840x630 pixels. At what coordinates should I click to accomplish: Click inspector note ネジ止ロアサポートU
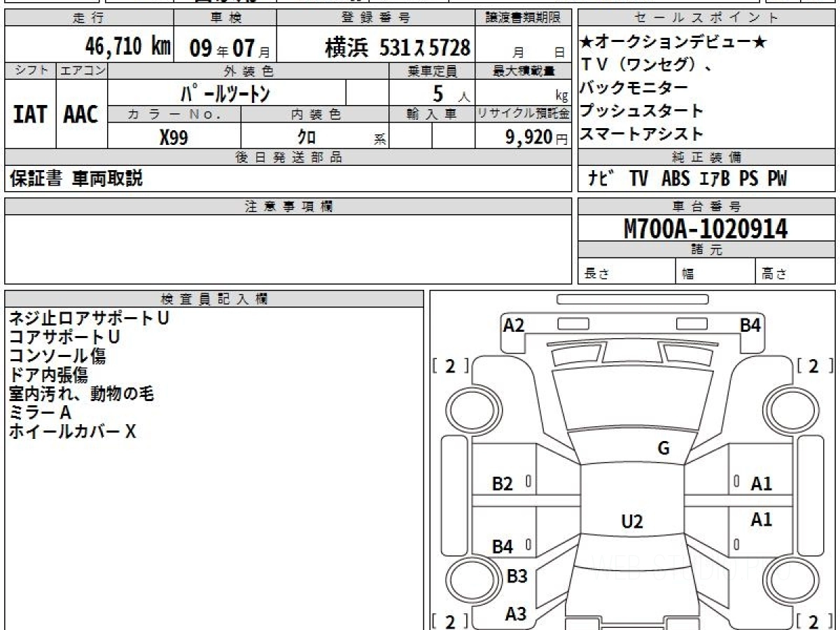pyautogui.click(x=88, y=318)
